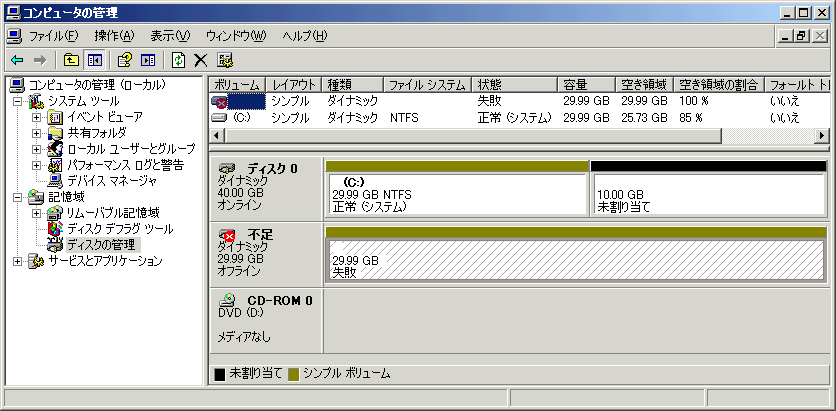Click the Disk 0 drive icon
836x411 pixels.
point(227,168)
